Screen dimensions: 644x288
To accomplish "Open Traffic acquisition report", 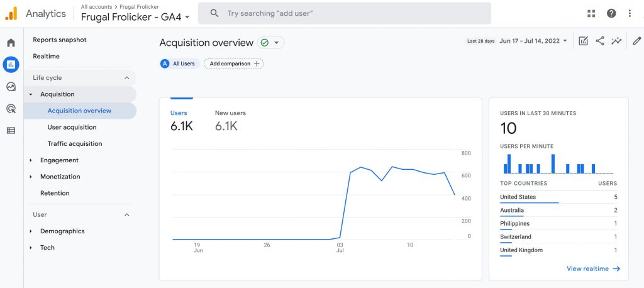I will tap(75, 144).
